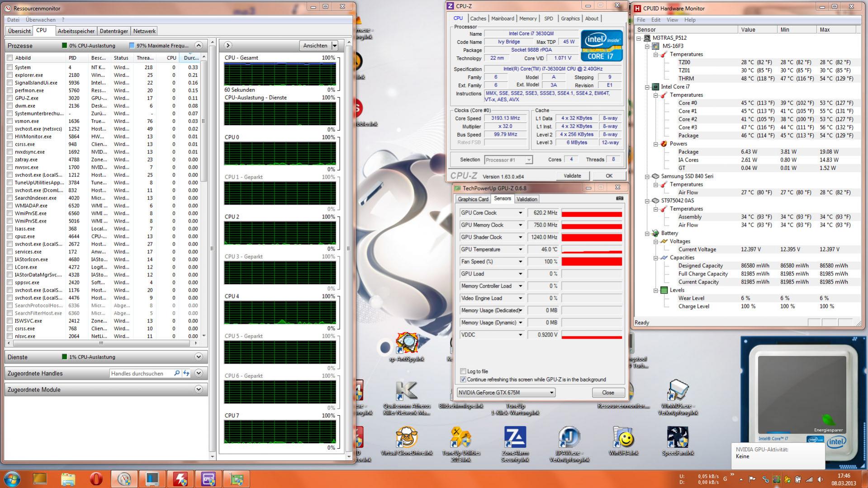Viewport: 868px width, 488px height.
Task: Open ZoneAlarm Security desktop shortcut
Action: (x=515, y=444)
